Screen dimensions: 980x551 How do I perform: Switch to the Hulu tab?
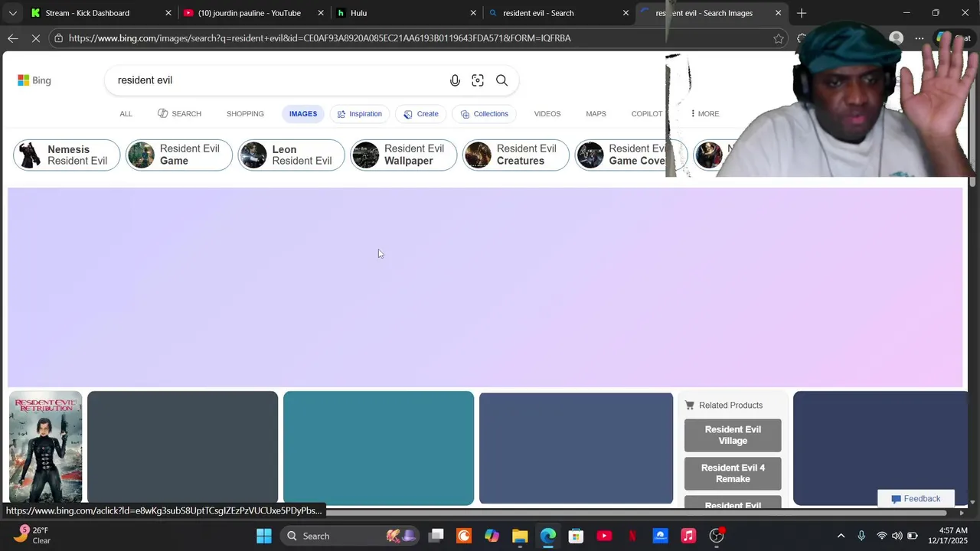(x=407, y=13)
